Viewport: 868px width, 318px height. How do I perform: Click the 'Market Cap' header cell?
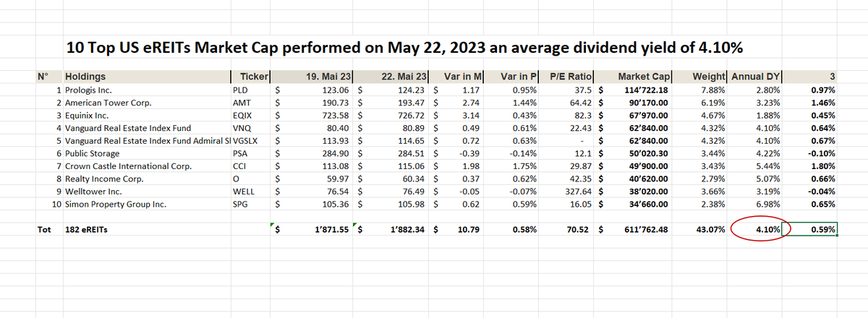pos(633,76)
